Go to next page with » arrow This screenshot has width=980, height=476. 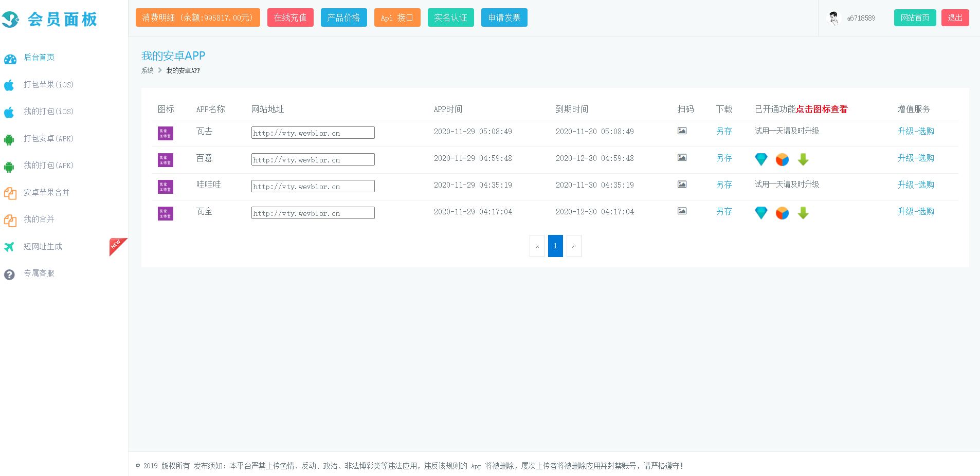click(x=574, y=246)
